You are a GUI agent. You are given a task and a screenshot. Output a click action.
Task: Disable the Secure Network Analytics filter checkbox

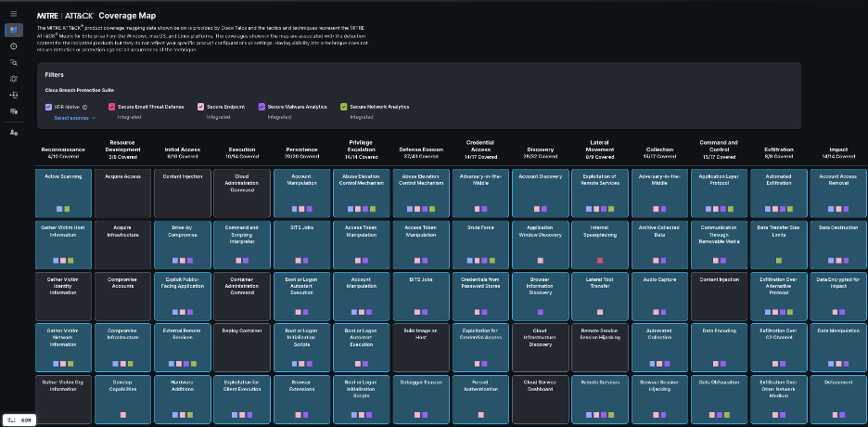coord(343,108)
